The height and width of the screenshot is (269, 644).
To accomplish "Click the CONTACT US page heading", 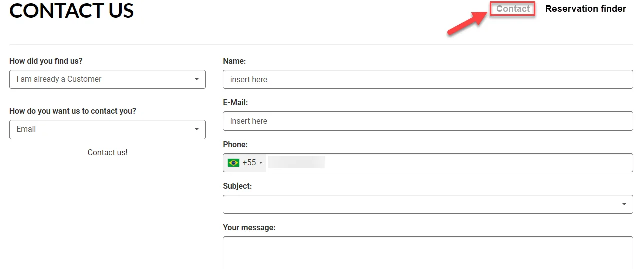I will 72,11.
